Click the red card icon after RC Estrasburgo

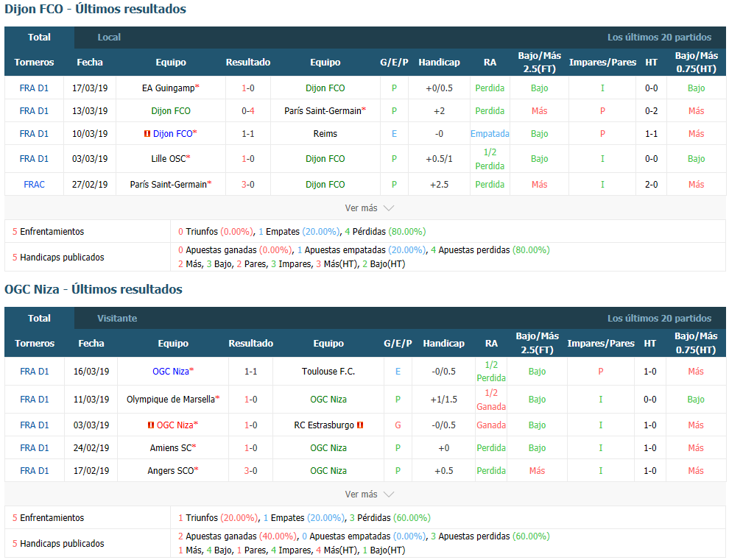point(360,425)
